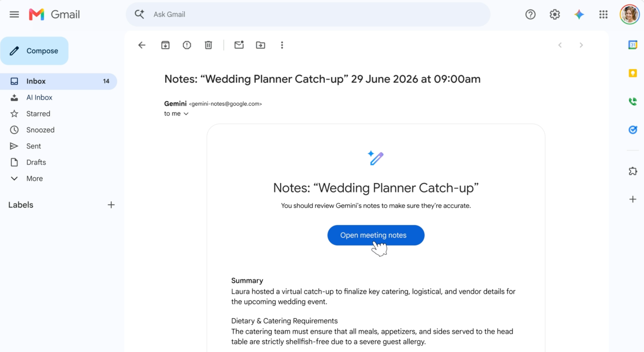Screen dimensions: 644x352
Task: Open Google Keep side panel
Action: click(x=633, y=73)
